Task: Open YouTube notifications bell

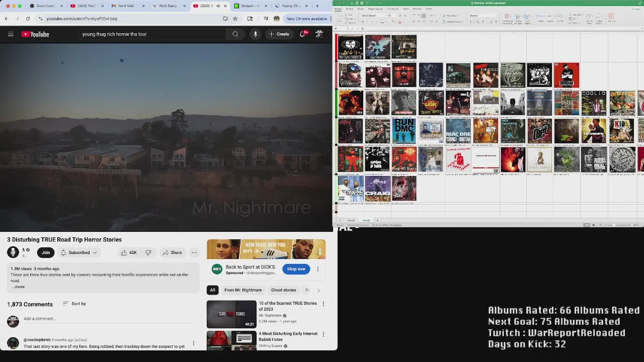Action: coord(303,34)
